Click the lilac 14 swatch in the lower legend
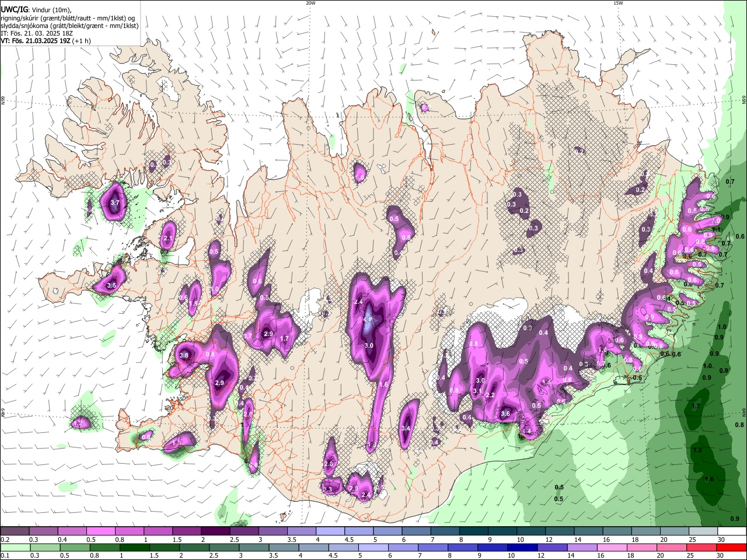This screenshot has width=747, height=560. [582, 547]
